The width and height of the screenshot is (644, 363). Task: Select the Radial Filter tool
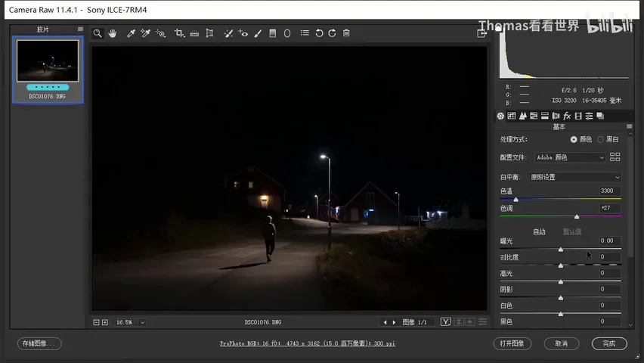point(287,33)
